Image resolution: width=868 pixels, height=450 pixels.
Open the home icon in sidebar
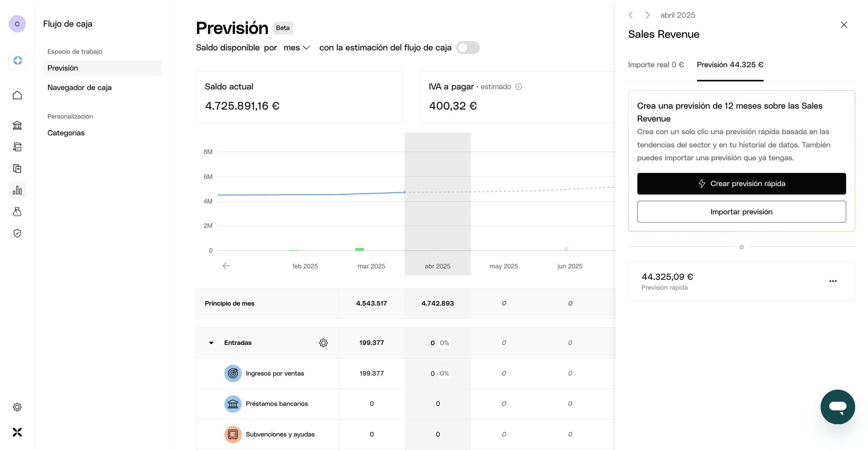point(17,95)
